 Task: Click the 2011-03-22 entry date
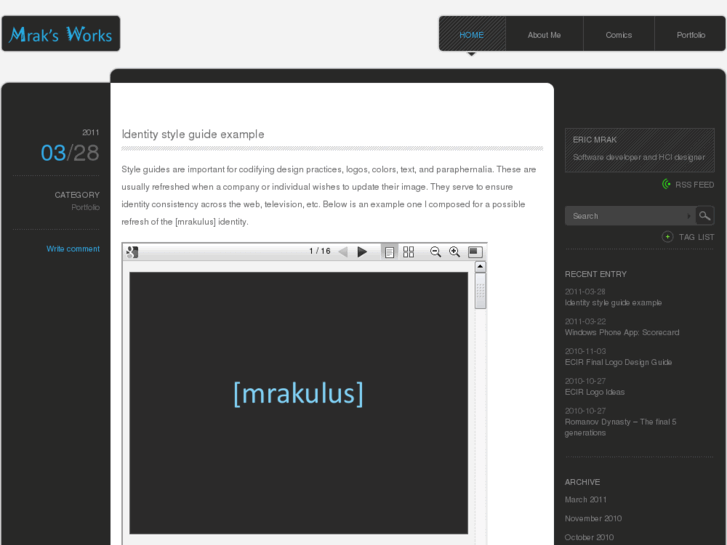click(x=585, y=321)
